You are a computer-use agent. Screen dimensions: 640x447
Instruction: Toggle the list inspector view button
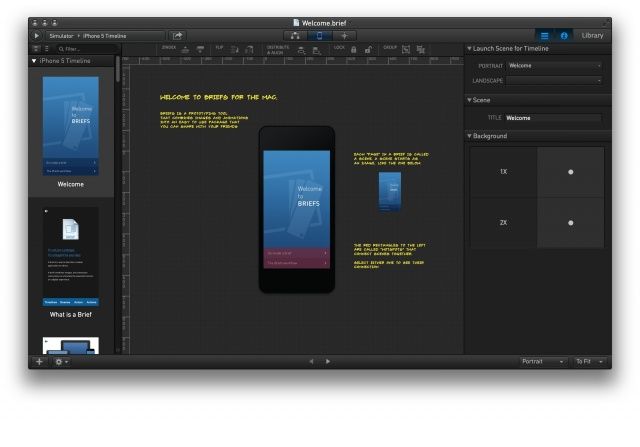544,35
